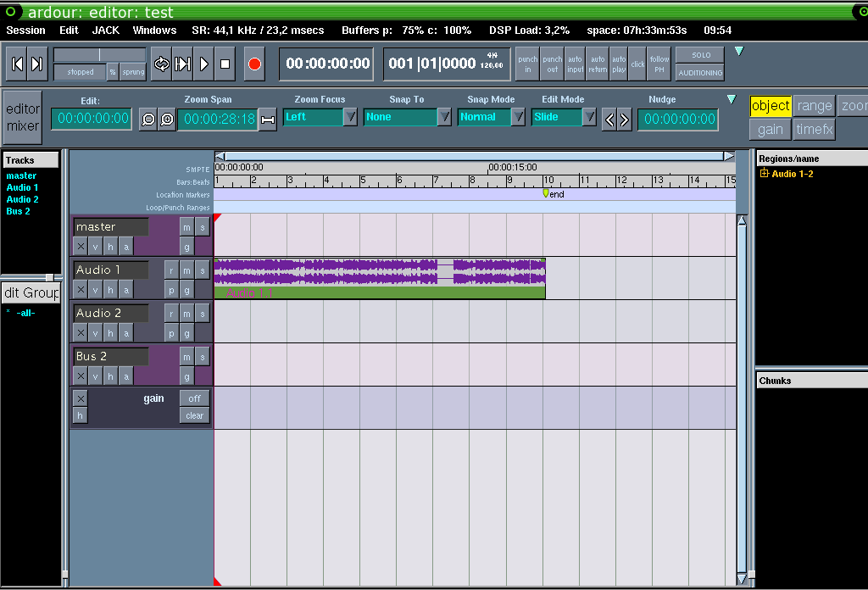Click the X button on master track

click(x=81, y=247)
